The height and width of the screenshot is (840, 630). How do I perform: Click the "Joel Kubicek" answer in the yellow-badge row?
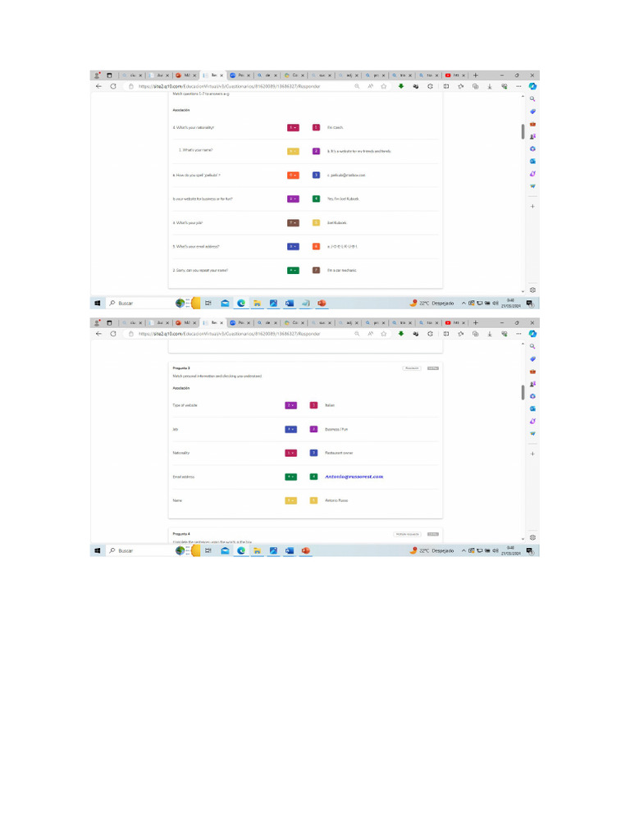(x=337, y=223)
